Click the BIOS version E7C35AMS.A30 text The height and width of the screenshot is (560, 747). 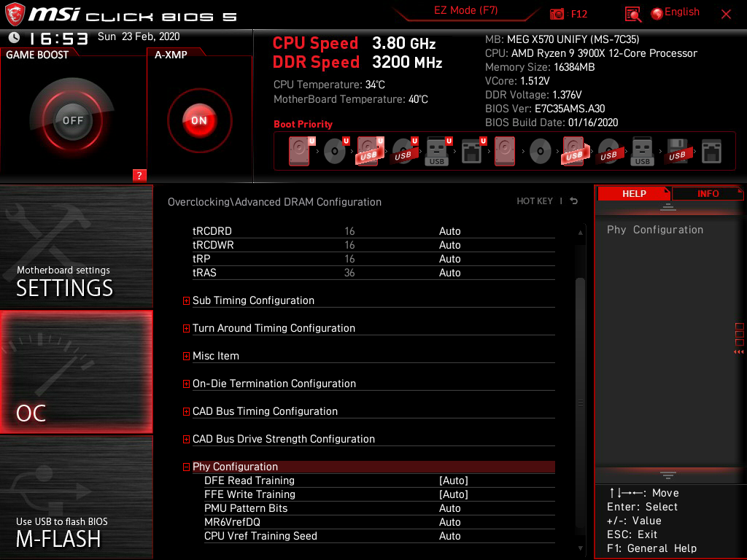[570, 109]
